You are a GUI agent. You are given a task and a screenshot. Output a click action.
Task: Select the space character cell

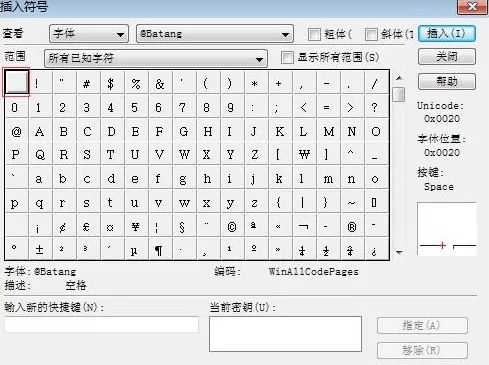coord(16,83)
